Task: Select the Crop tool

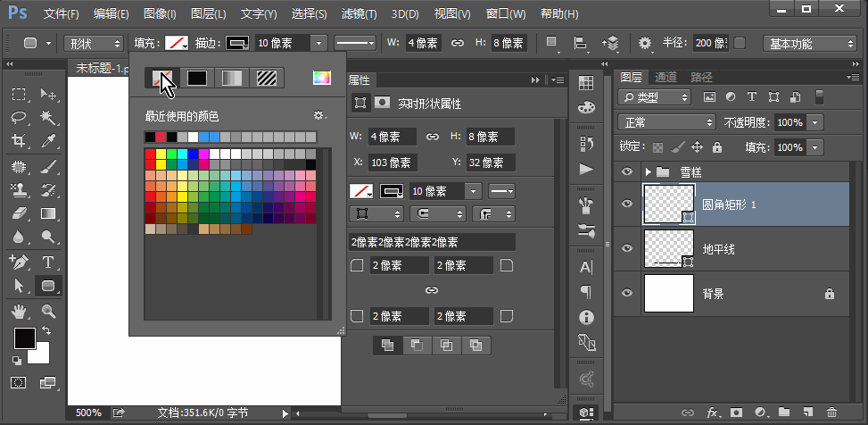Action: click(x=19, y=141)
